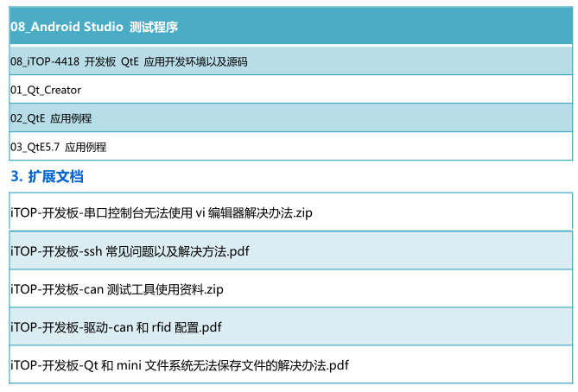Select the '01_Qt_Creator' row
This screenshot has height=392, width=578.
pos(291,90)
